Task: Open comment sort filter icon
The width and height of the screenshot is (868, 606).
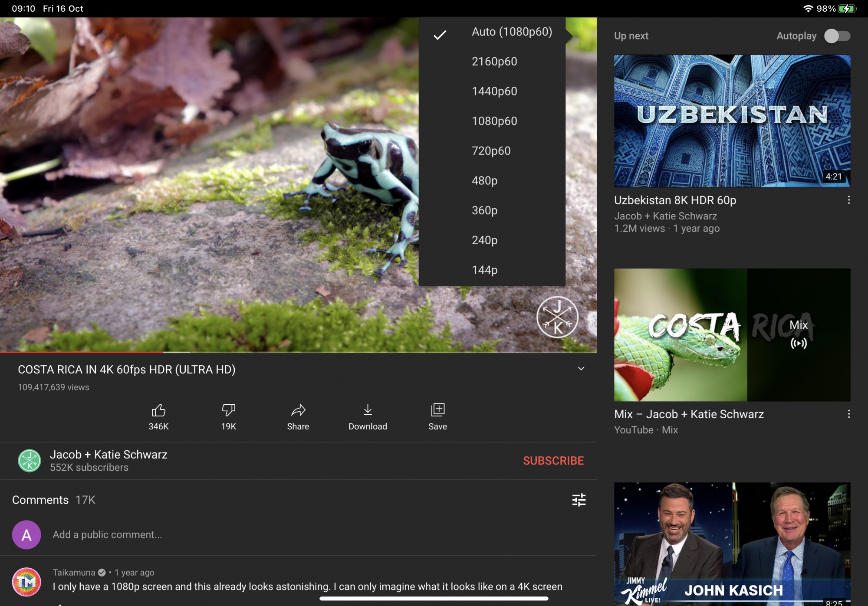Action: [x=579, y=500]
